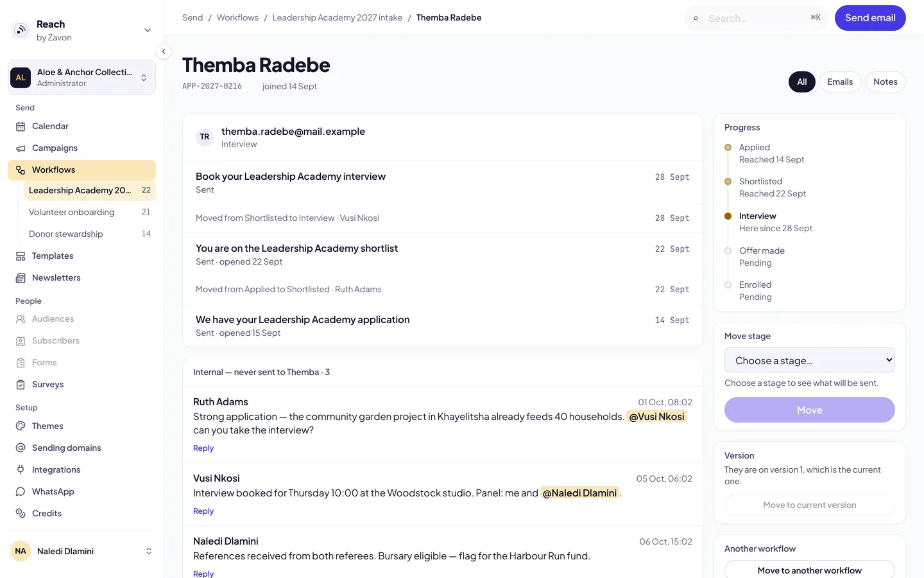This screenshot has height=578, width=924.
Task: Switch to the Notes filter tab
Action: click(x=886, y=82)
